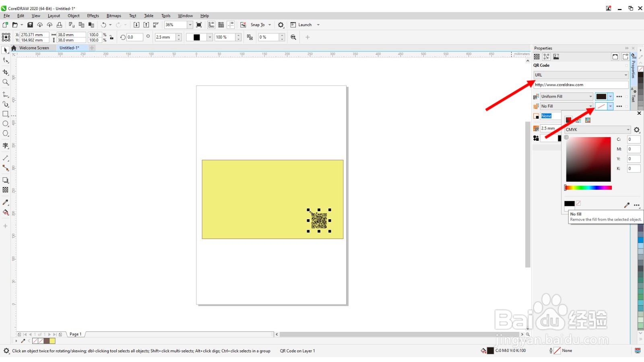The image size is (644, 362).
Task: Click the Validate QR code magnifier icon
Action: pos(293,37)
